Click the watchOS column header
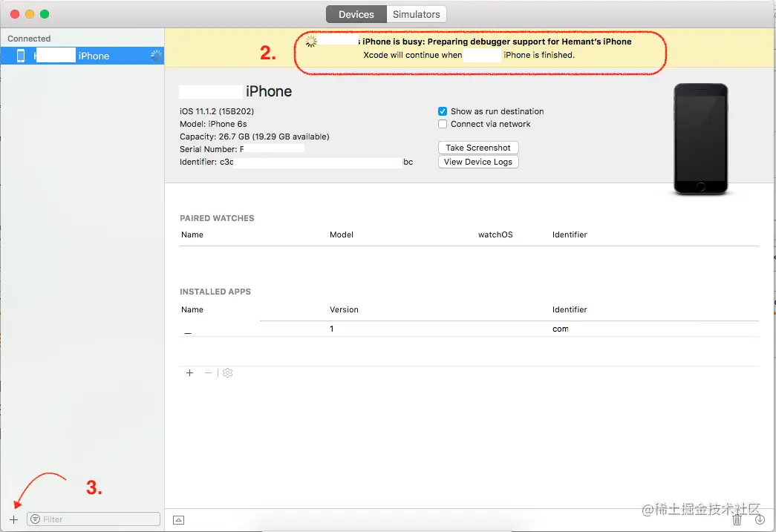776x532 pixels. point(495,235)
